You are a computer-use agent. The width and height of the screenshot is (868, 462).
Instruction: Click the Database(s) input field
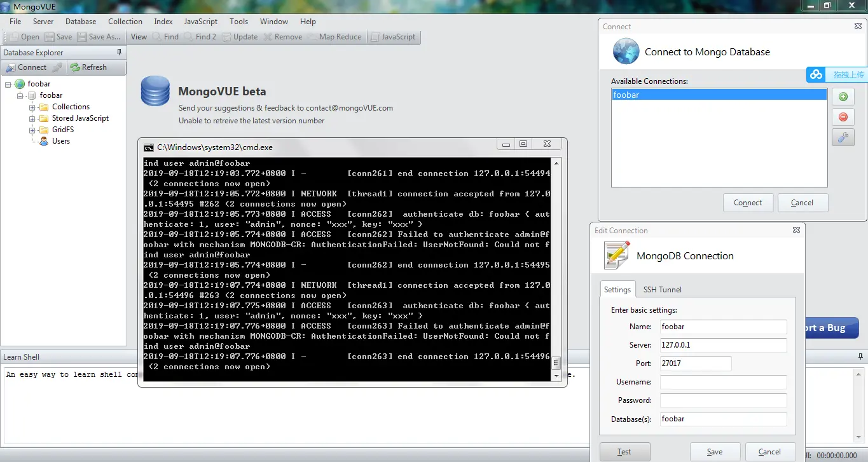point(723,419)
